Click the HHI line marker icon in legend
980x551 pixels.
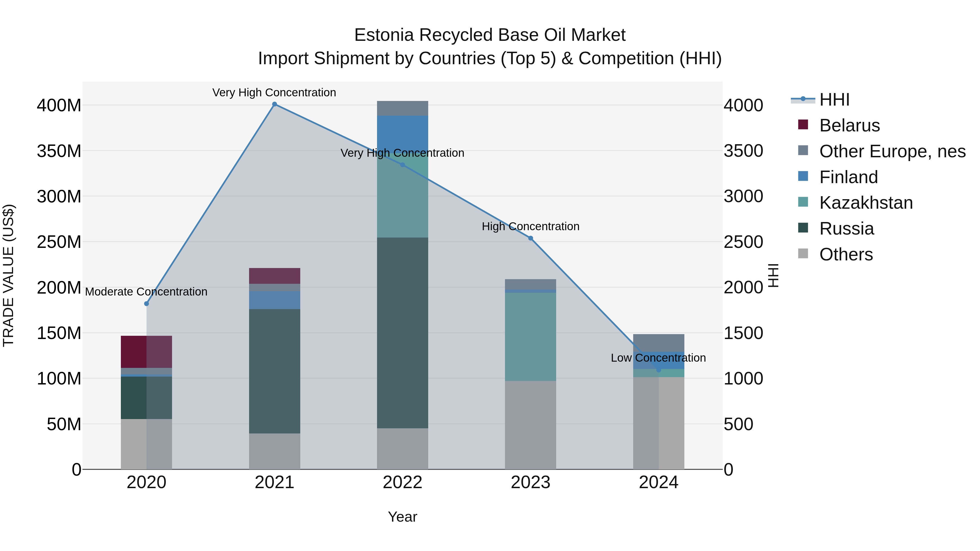803,99
